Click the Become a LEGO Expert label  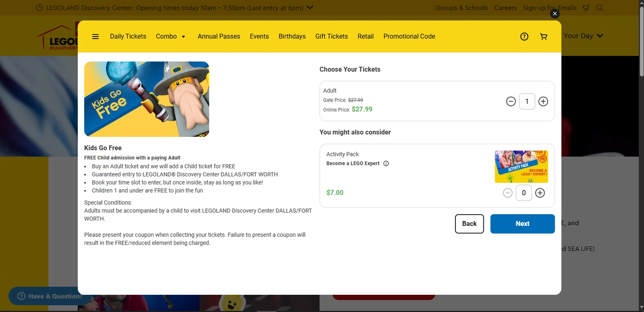(353, 164)
